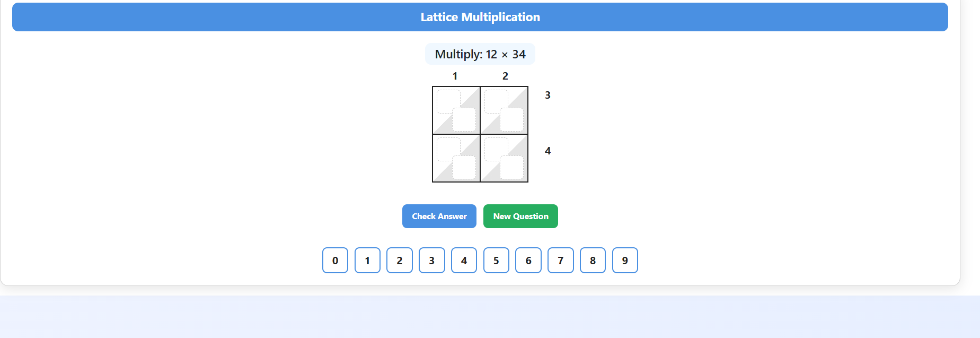Viewport: 980px width, 338px height.
Task: Select ones box of top-right lattice cell
Action: pos(511,120)
